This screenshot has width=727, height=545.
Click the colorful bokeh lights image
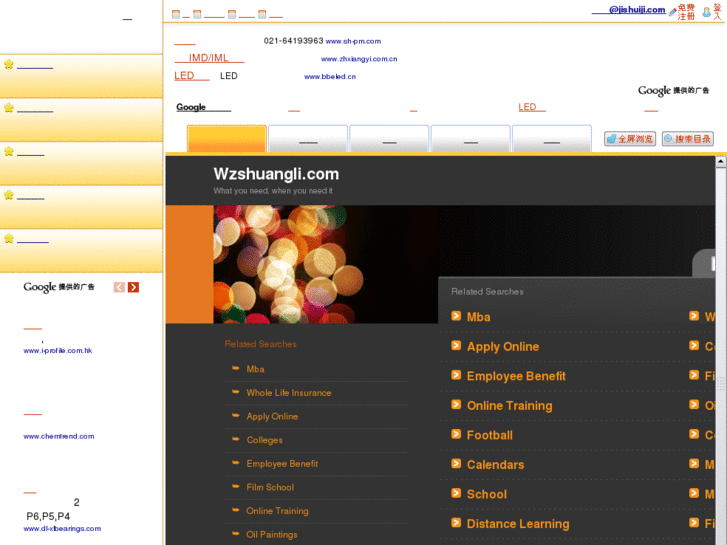pos(325,264)
